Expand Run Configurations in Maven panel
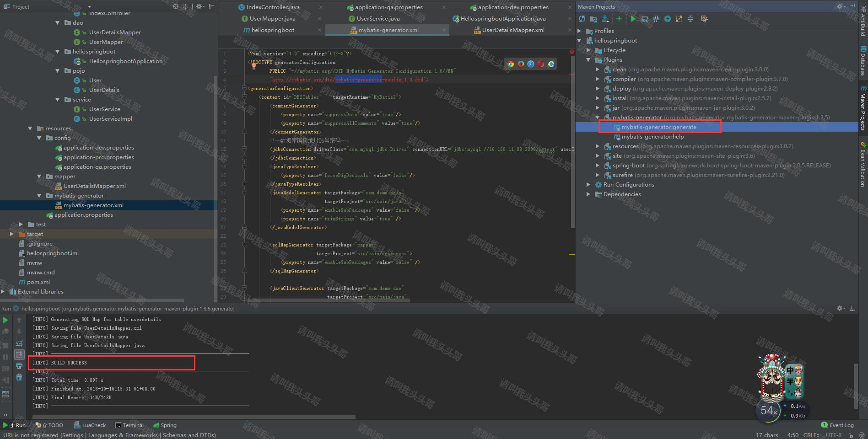The width and height of the screenshot is (868, 439). click(x=588, y=184)
